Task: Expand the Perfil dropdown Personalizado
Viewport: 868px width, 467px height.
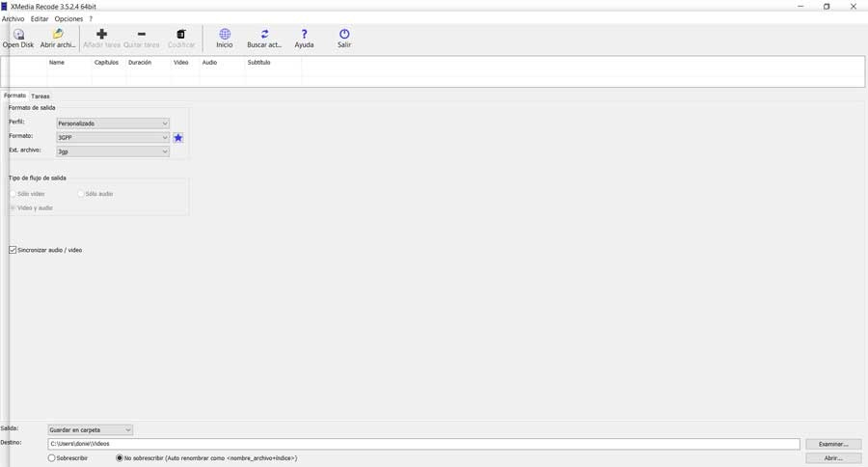Action: click(113, 124)
